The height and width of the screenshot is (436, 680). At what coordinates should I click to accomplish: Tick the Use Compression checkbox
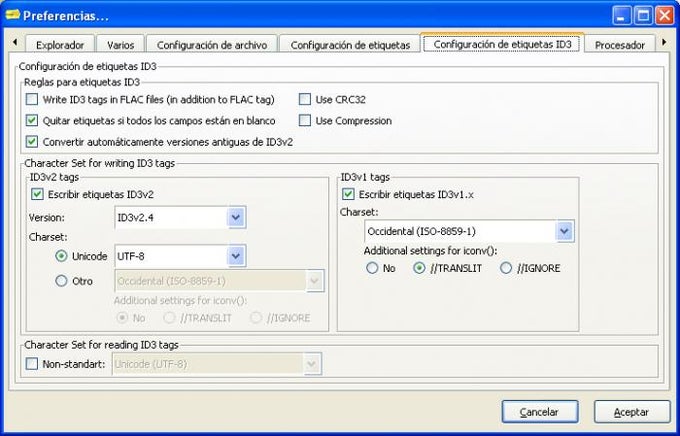tap(305, 121)
